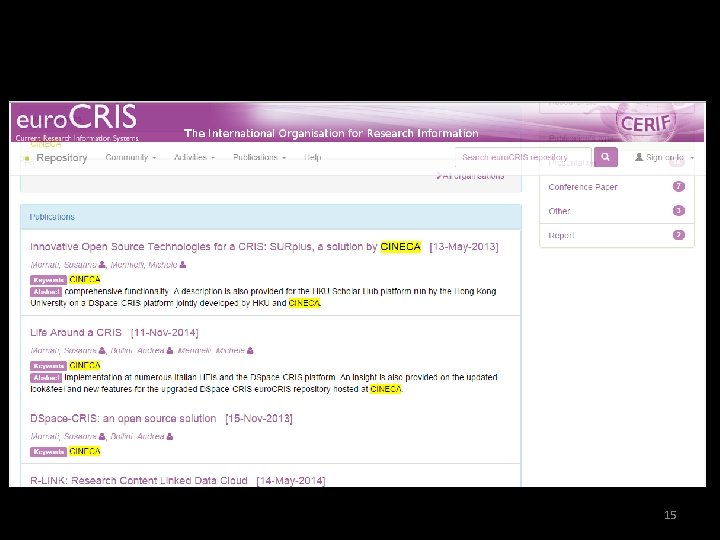Expand the Sign on to dropdown
The image size is (720, 540).
point(664,158)
